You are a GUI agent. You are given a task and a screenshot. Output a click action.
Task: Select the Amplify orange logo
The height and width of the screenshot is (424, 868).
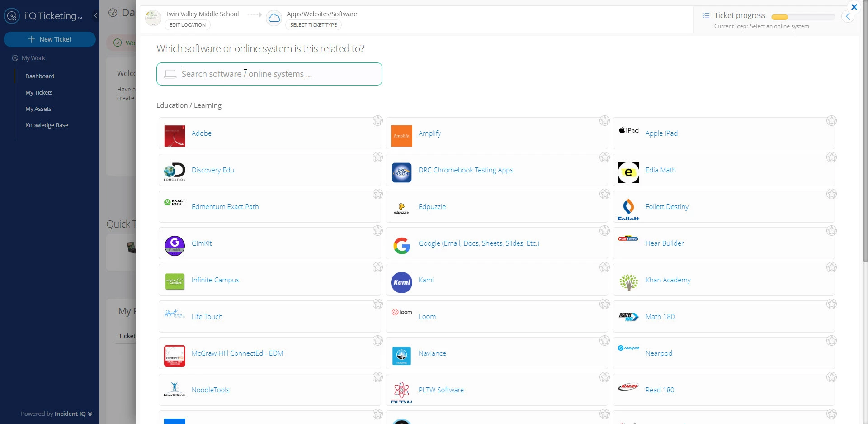pos(401,136)
